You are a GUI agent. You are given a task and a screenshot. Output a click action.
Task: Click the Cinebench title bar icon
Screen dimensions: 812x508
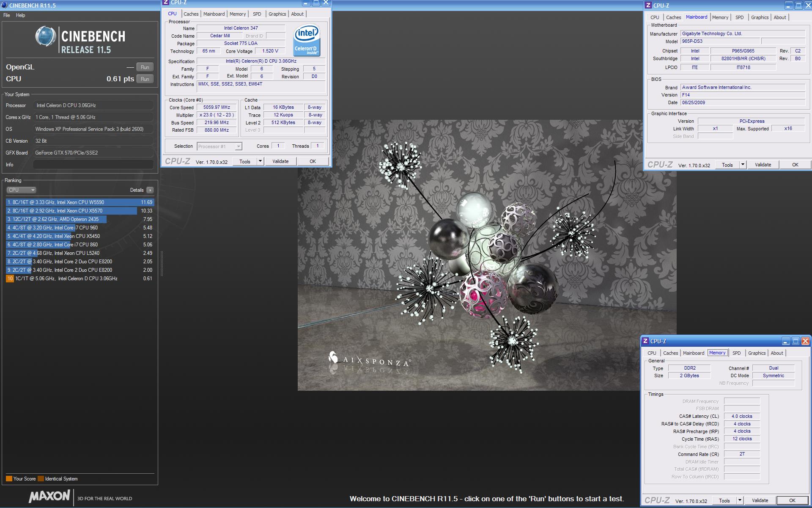pos(4,6)
